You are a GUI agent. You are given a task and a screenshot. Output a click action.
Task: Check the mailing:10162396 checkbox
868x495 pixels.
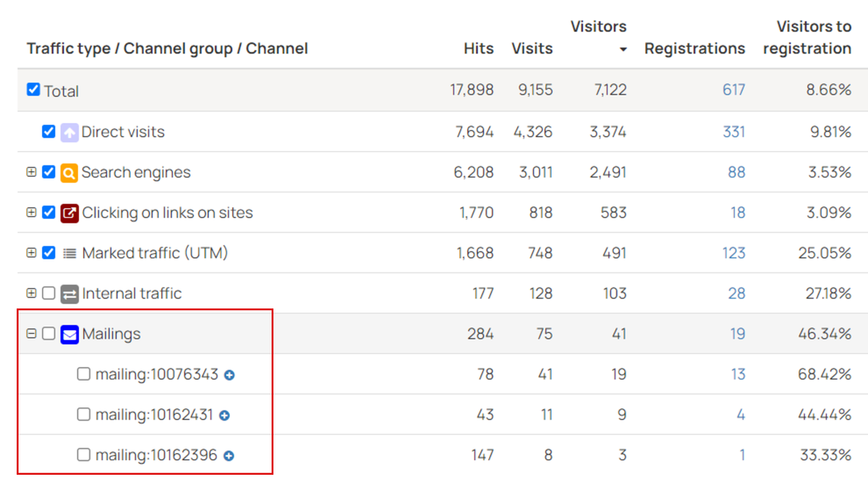84,455
